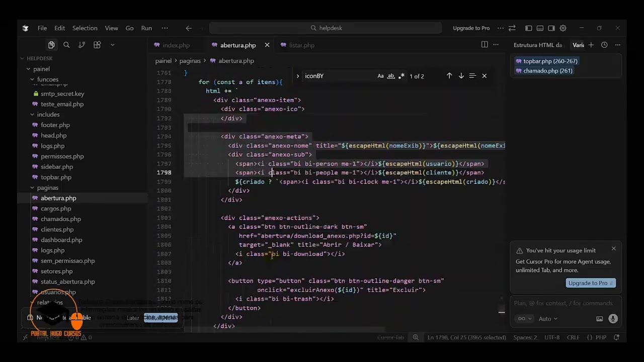Toggle Find in Selection
This screenshot has height=362, width=644.
tap(472, 76)
